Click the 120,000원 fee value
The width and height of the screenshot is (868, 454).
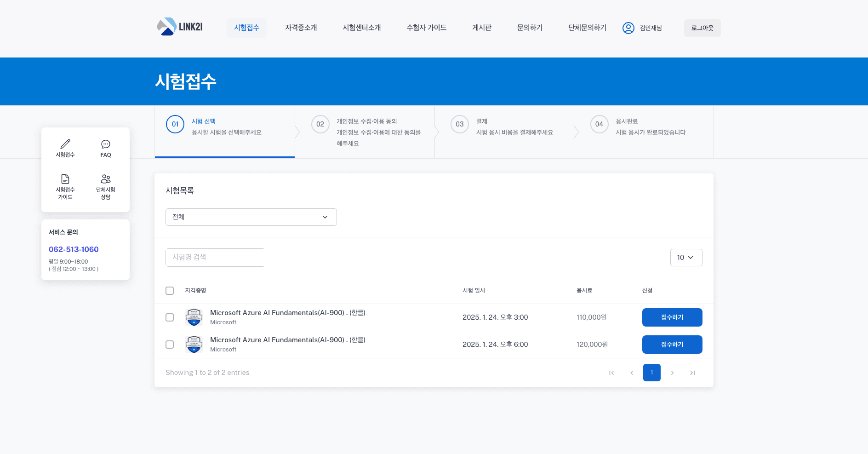[x=592, y=345]
